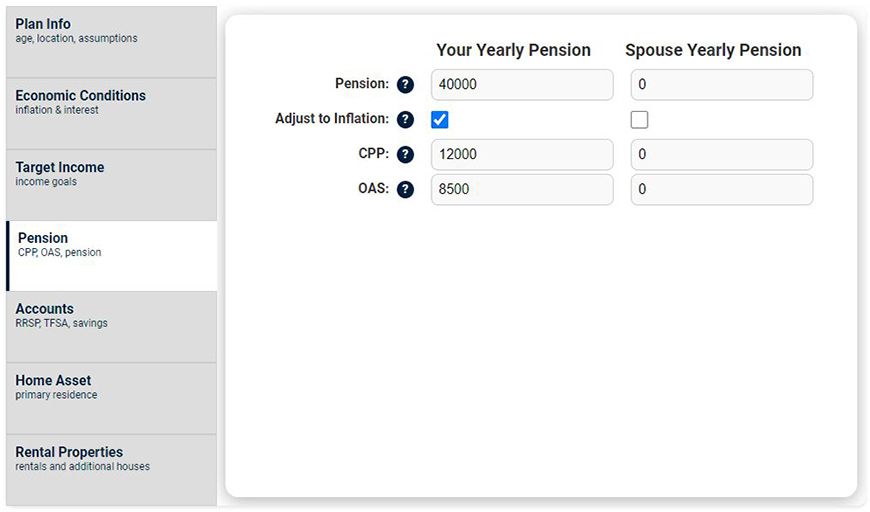Enable spouse Adjust to Inflation checkbox
Viewport: 870px width, 512px height.
pos(640,120)
